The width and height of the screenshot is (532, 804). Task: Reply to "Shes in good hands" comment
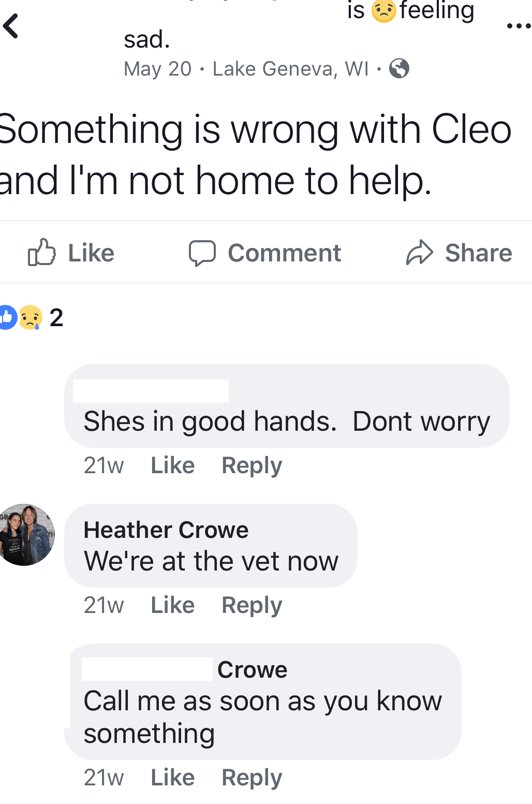[252, 465]
